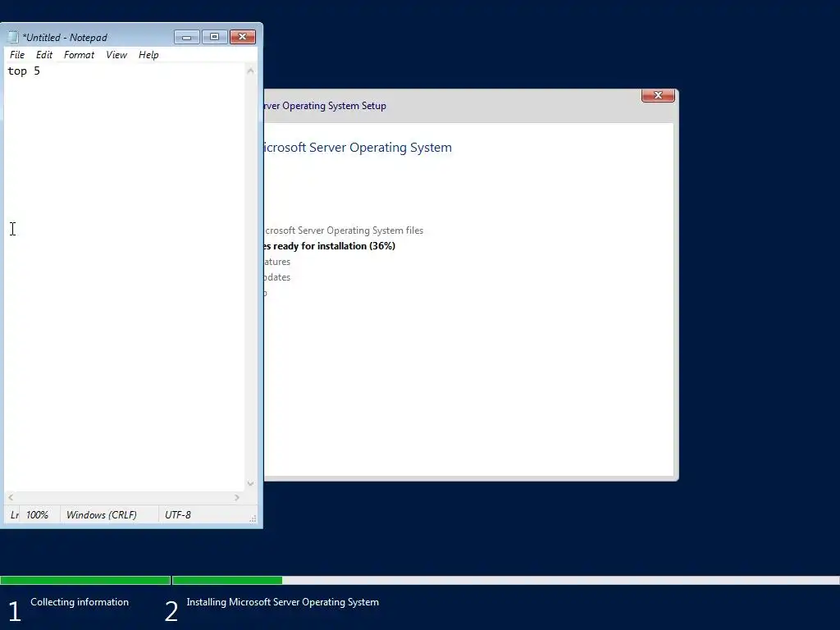Close the Operating System Setup dialog

click(x=658, y=95)
